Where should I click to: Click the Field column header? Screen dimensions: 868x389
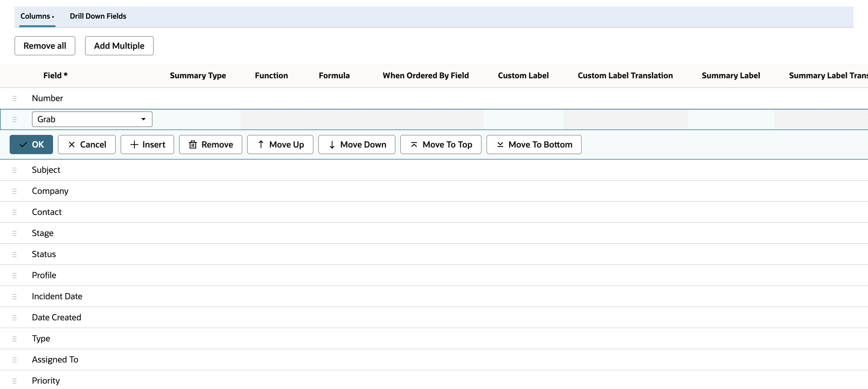tap(55, 75)
